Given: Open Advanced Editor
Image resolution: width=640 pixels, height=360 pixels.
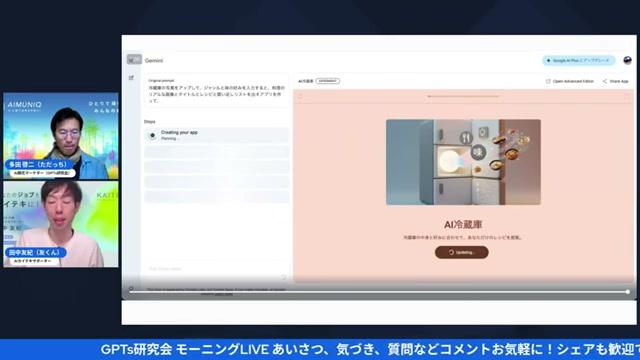Looking at the screenshot, I should [x=570, y=81].
